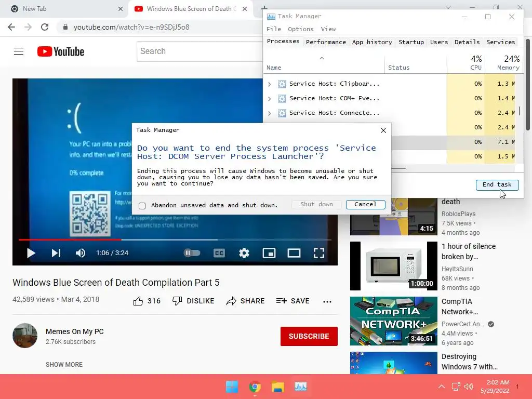Open Task Manager File menu

click(273, 29)
